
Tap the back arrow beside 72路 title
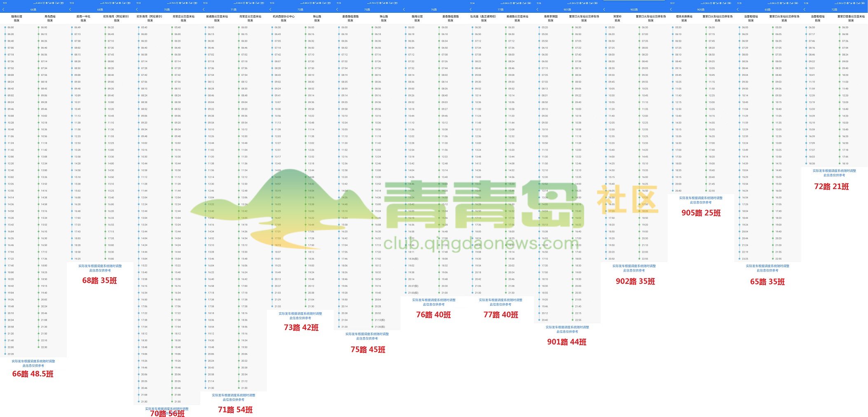[x=804, y=9]
